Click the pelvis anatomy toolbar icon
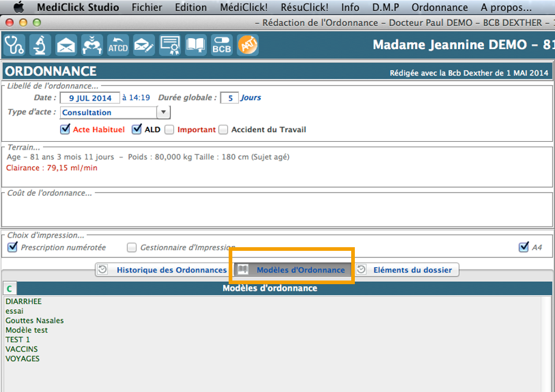Image resolution: width=555 pixels, height=392 pixels. [92, 45]
